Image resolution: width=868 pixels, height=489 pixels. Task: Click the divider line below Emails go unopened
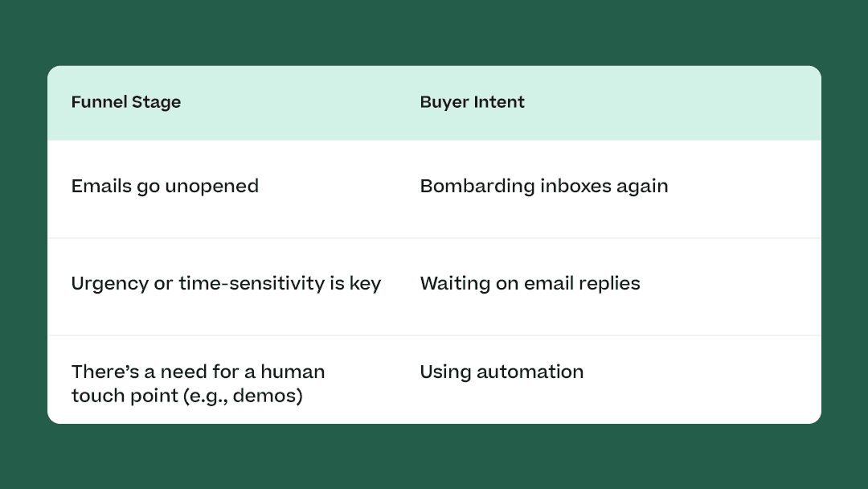[435, 238]
